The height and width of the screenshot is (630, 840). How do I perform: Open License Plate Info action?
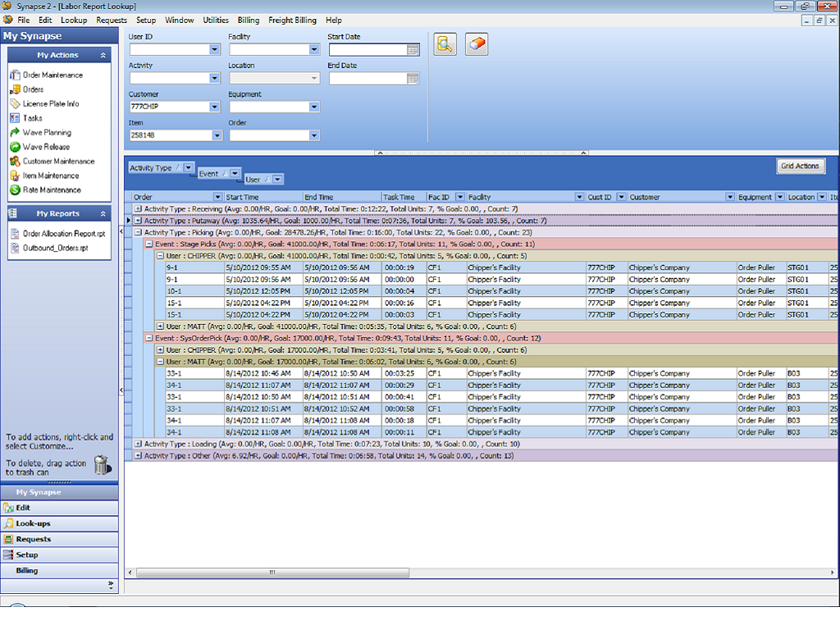pyautogui.click(x=50, y=104)
